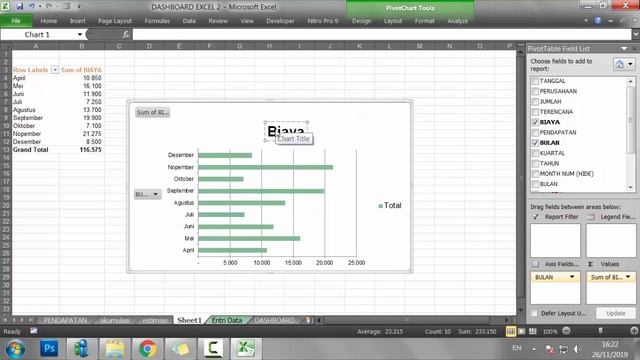Open the Windows Start button
The height and width of the screenshot is (360, 640).
pyautogui.click(x=15, y=349)
